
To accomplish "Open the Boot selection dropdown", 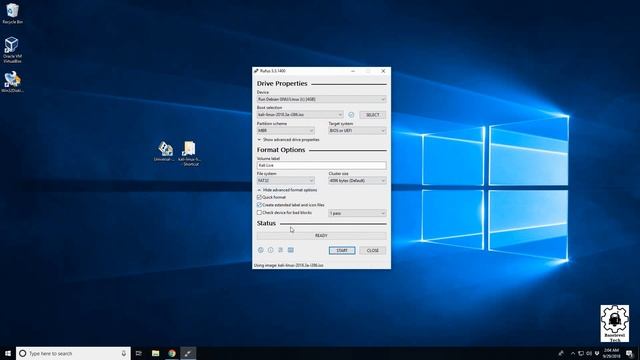I will click(x=300, y=115).
